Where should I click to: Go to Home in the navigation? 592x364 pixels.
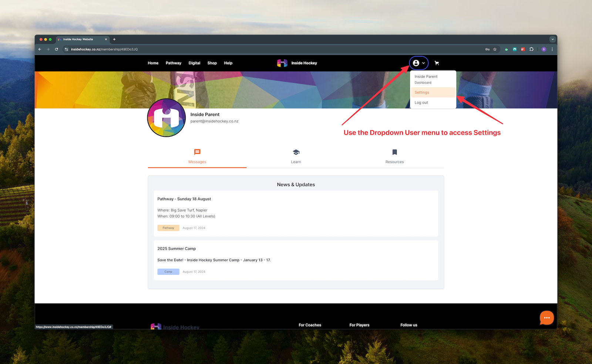[153, 63]
